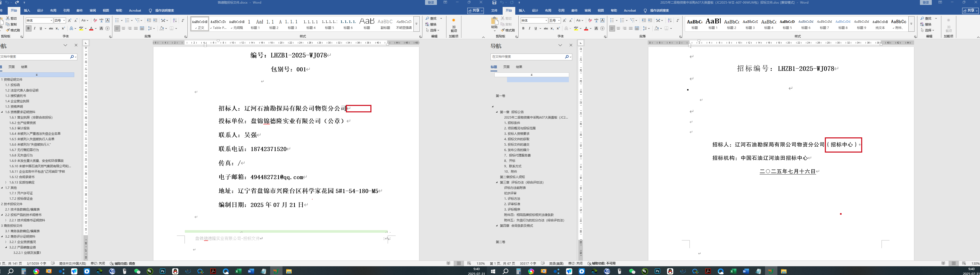This screenshot has width=980, height=275.
Task: Increase font size in left 投标文件 window
Action: point(70,21)
